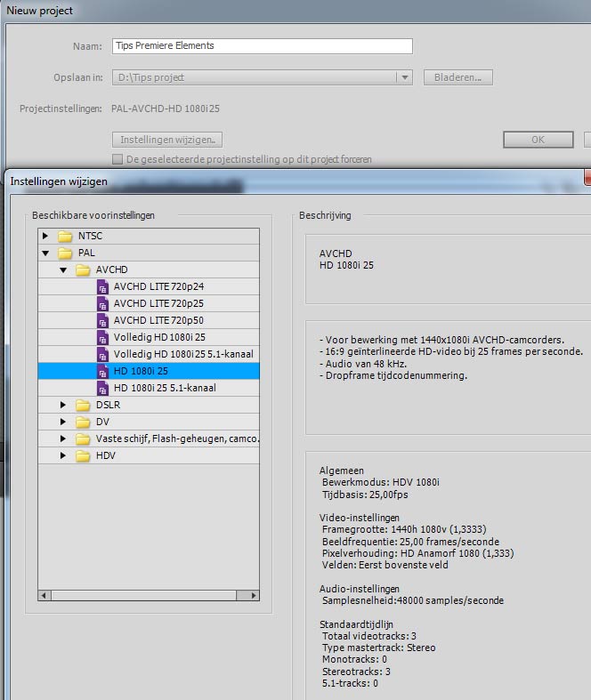Click the preset list right scroll arrow
Image resolution: width=591 pixels, height=700 pixels.
[x=254, y=596]
